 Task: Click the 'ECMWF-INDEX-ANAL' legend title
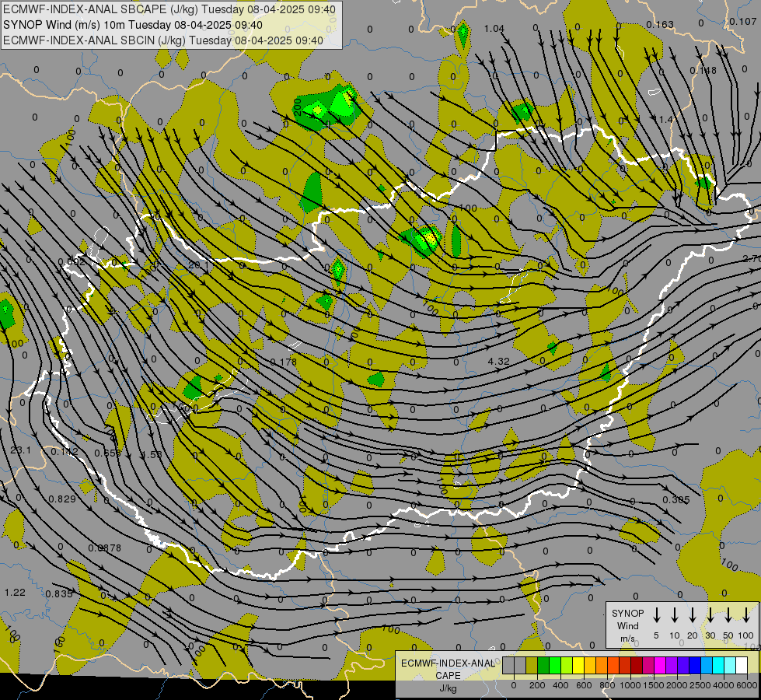coord(448,663)
